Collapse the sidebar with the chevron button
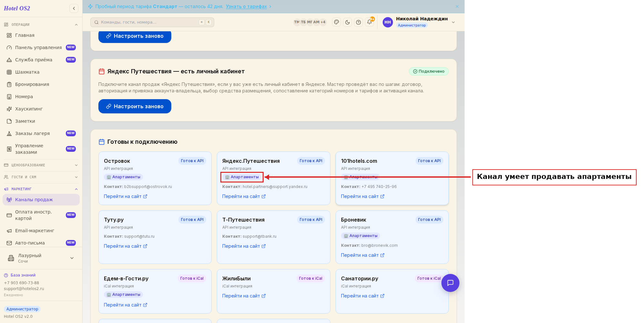The image size is (644, 323). [74, 8]
